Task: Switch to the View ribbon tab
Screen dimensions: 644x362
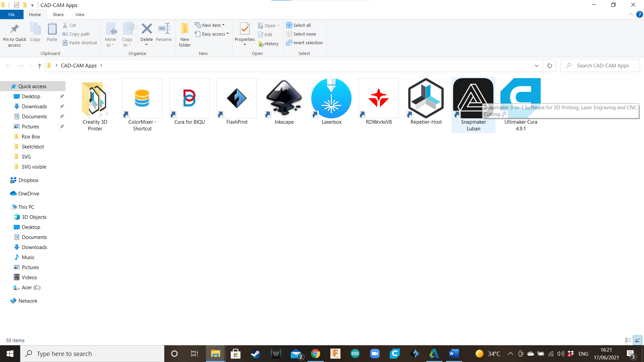Action: (x=80, y=14)
